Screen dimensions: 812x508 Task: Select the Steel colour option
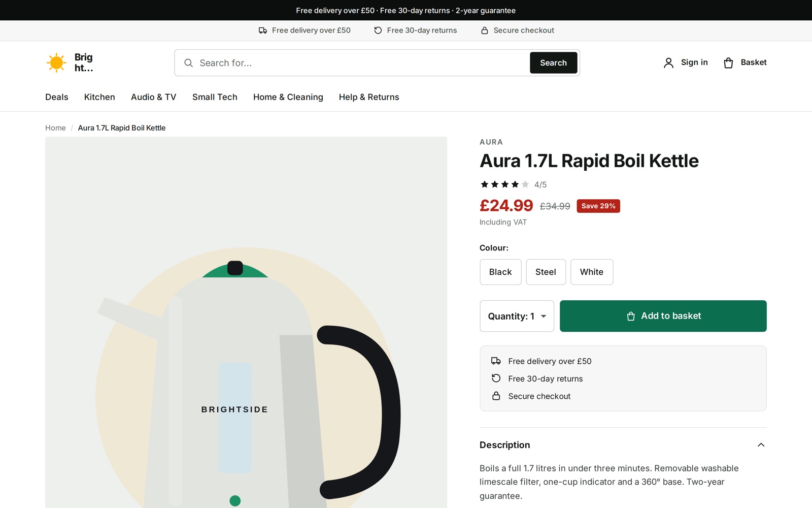coord(546,272)
